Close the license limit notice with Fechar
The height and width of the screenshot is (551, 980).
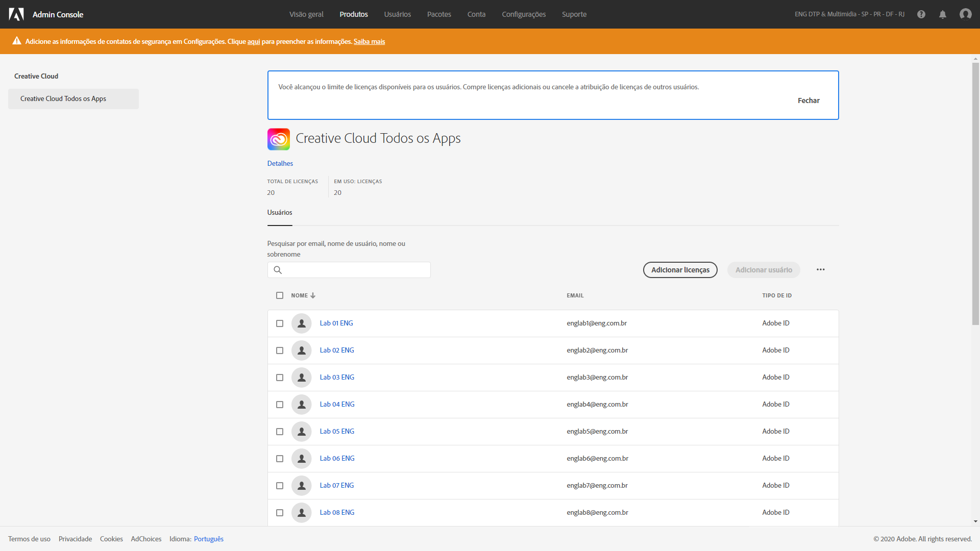coord(808,101)
